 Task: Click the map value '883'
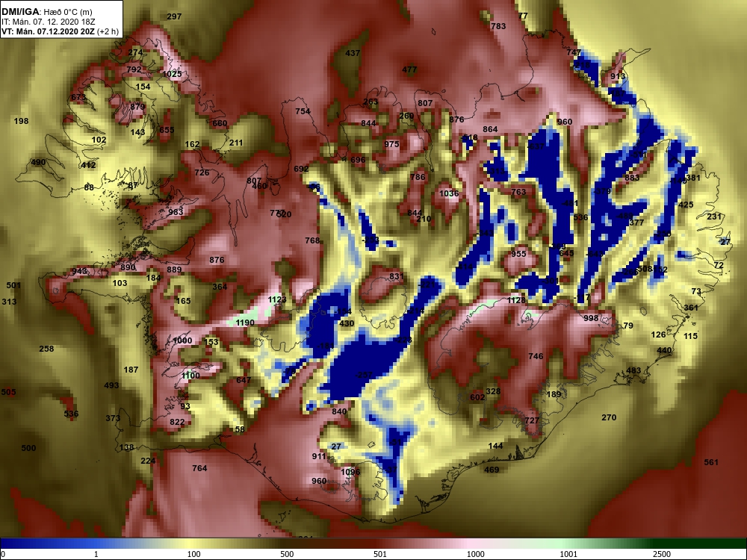[x=632, y=178]
